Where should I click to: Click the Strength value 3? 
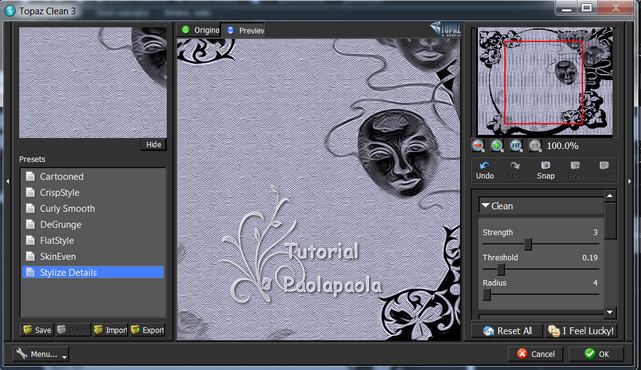[x=595, y=232]
